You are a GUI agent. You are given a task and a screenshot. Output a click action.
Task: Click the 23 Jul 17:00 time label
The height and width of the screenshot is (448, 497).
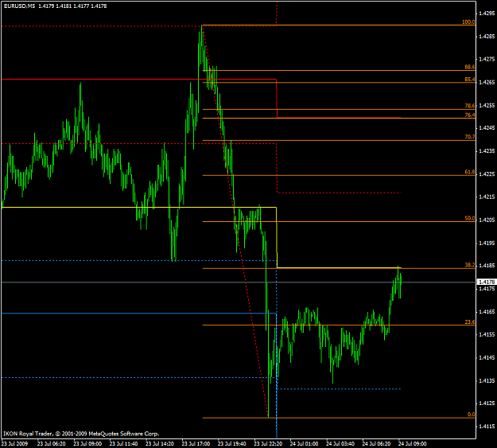point(196,443)
